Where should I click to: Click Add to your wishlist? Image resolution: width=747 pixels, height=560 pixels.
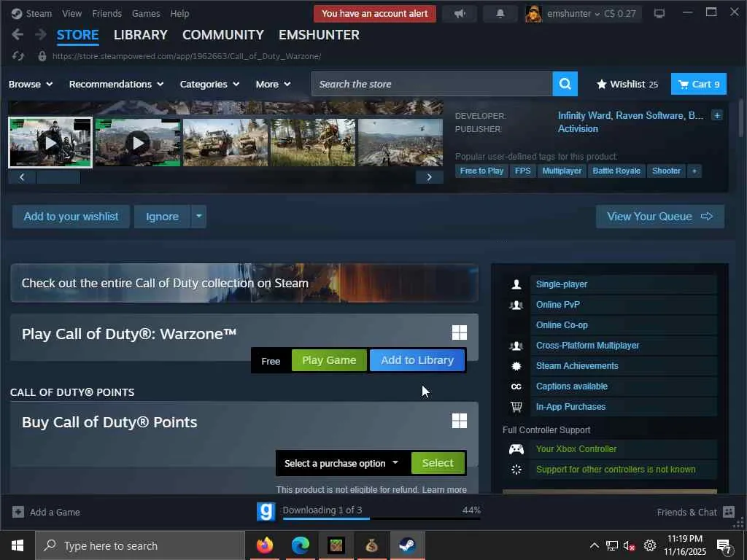point(71,217)
